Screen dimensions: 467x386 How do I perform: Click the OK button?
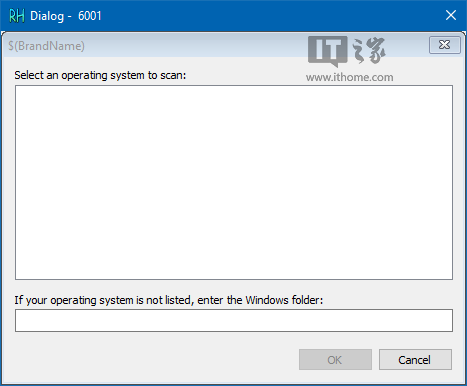(335, 360)
